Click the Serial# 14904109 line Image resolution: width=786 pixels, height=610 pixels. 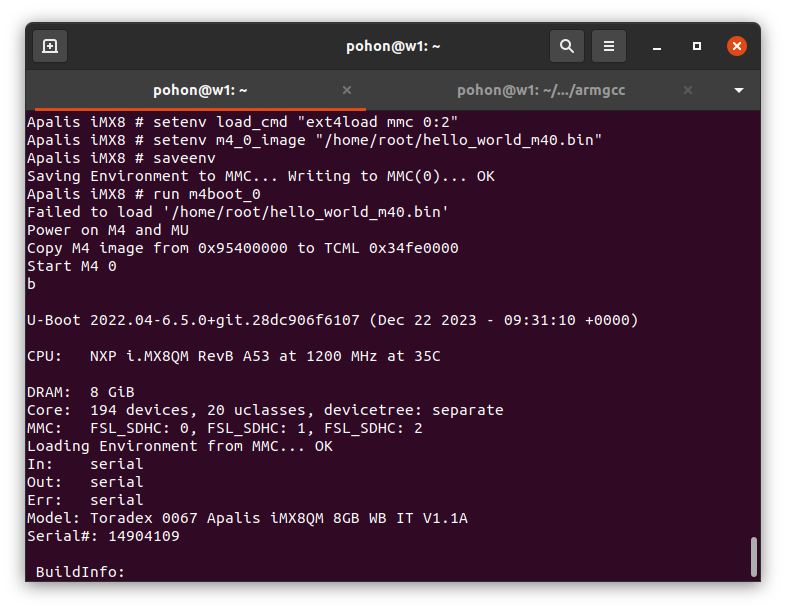click(103, 536)
